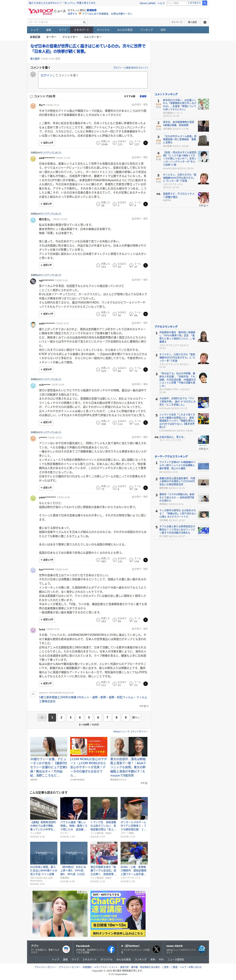Screen dimensions: 236x980
Task: Share soh comment via X icon
Action: 146,369
